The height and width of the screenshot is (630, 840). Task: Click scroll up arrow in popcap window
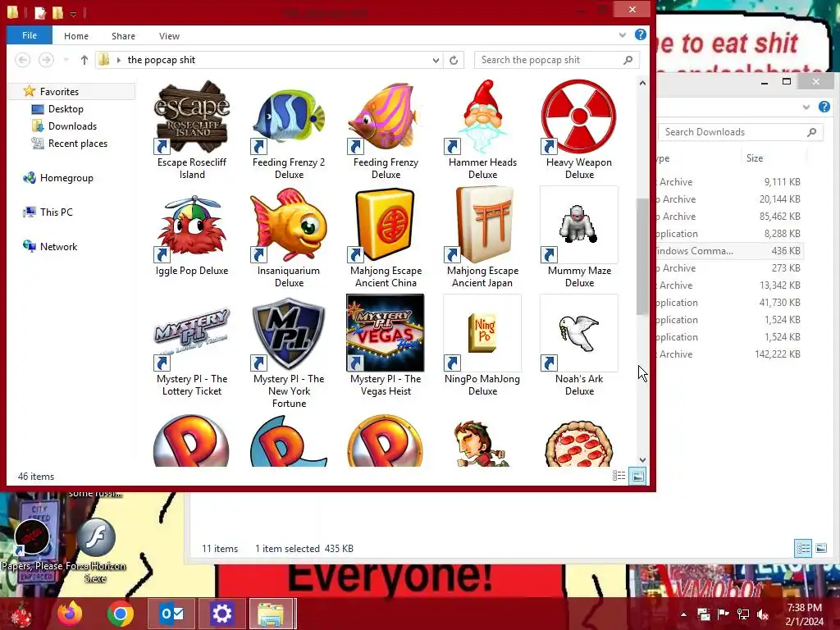(642, 83)
